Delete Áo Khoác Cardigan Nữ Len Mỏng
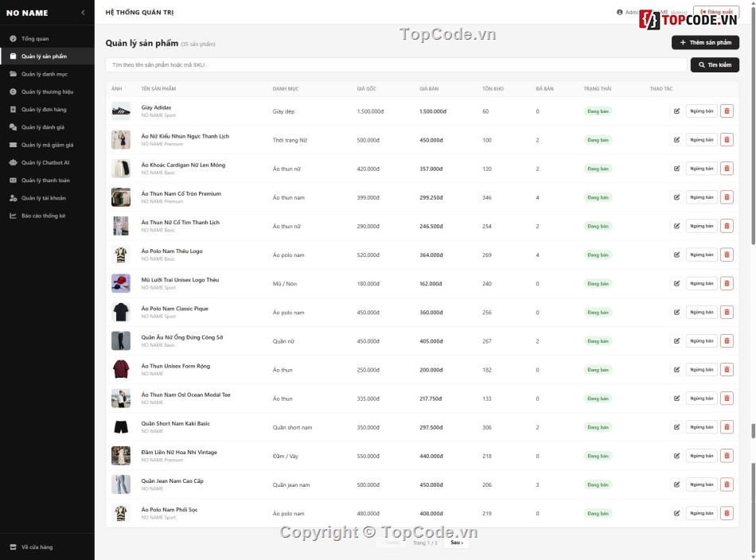The height and width of the screenshot is (560, 756). 727,169
